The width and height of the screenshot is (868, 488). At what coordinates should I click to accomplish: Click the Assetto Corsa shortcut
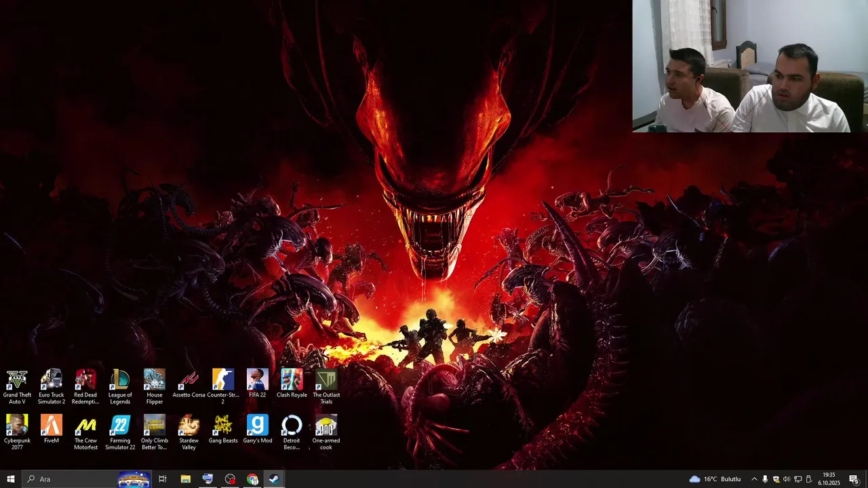(189, 384)
